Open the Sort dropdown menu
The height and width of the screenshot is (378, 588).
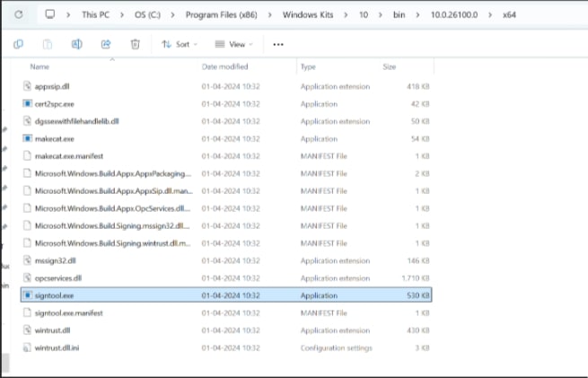[180, 44]
